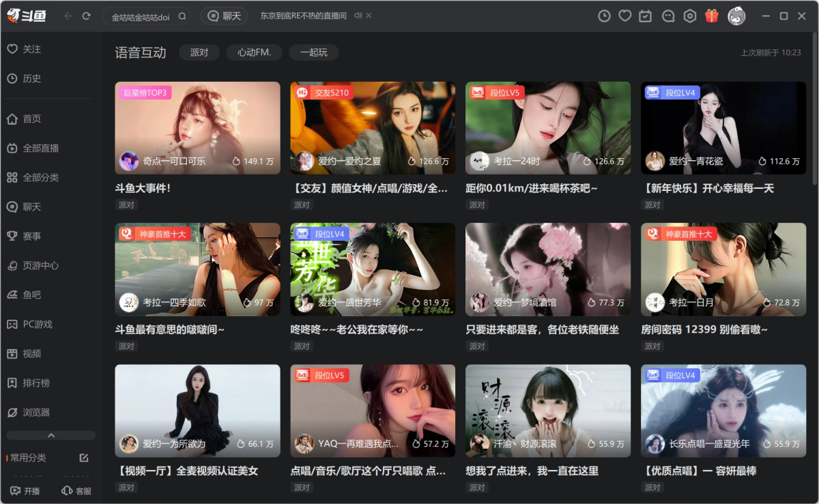Screen dimensions: 819x504
Task: Collapse the sidebar menu with the up chevron
Action: point(51,435)
